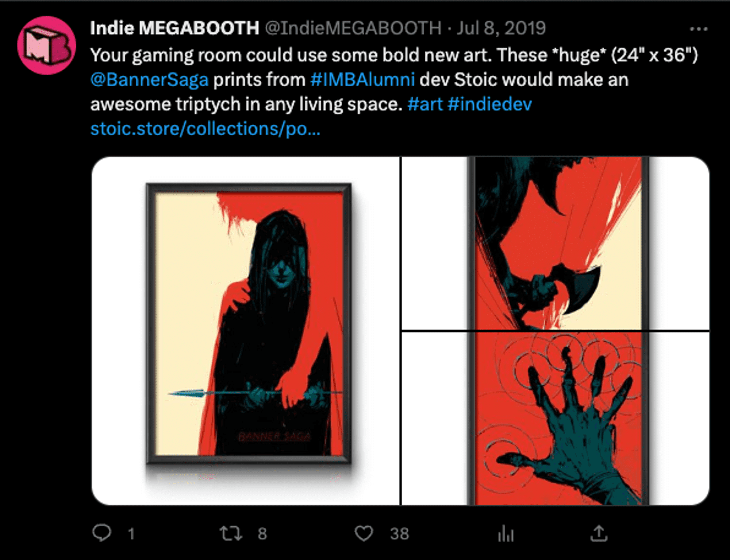Open the hooded figure poster image
This screenshot has width=730, height=560.
tap(246, 331)
